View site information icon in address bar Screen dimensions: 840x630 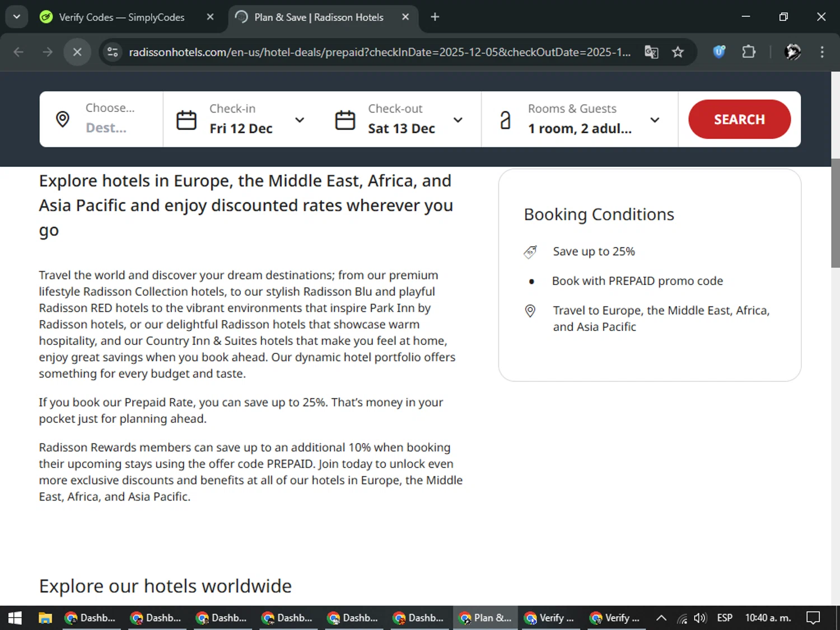(113, 52)
